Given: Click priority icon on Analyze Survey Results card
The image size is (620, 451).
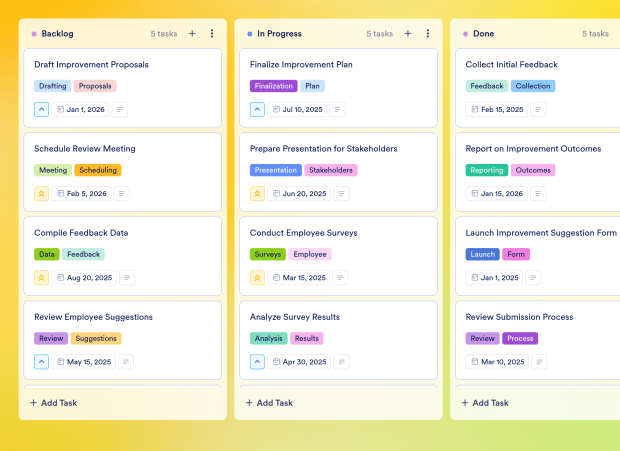Looking at the screenshot, I should (x=257, y=361).
